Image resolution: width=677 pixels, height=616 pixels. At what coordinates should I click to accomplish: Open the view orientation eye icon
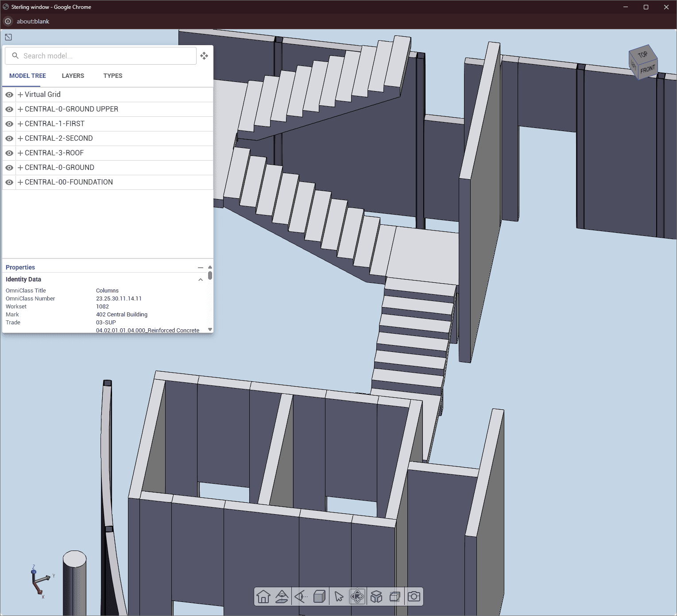click(301, 597)
